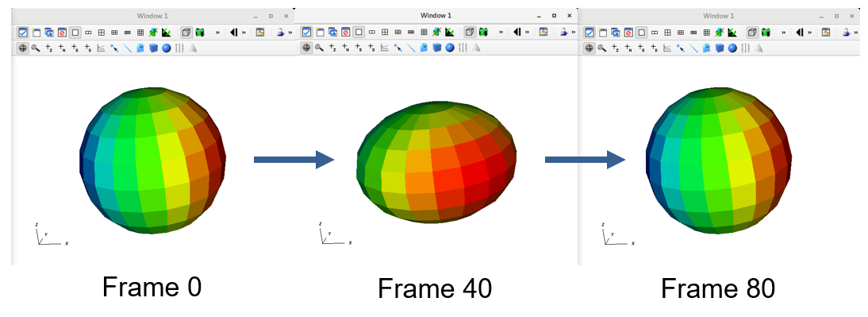Expand overflow chevron after Reverse Play arrow, Frame 40
The height and width of the screenshot is (317, 868).
coord(528,32)
